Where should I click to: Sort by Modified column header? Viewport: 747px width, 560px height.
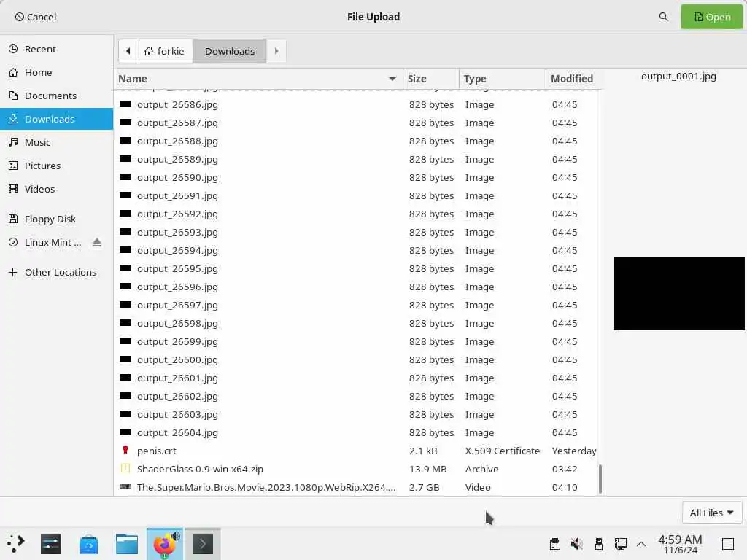573,79
